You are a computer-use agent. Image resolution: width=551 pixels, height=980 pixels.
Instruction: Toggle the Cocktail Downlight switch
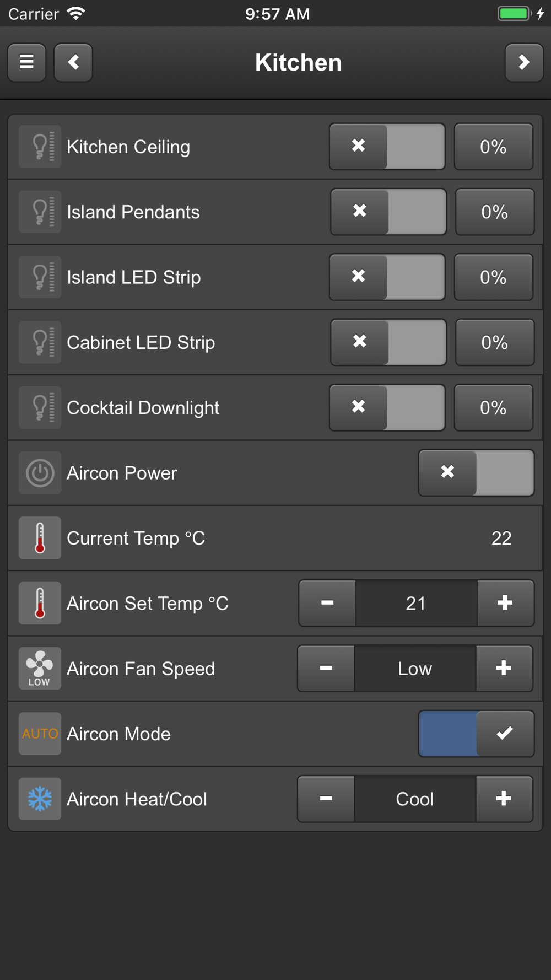pyautogui.click(x=387, y=408)
